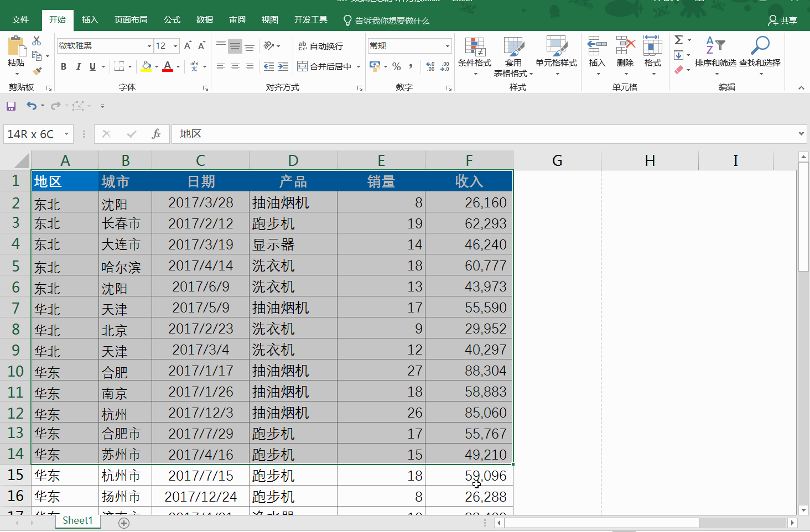Click the increase decimal places icon
Image resolution: width=810 pixels, height=532 pixels.
(430, 66)
